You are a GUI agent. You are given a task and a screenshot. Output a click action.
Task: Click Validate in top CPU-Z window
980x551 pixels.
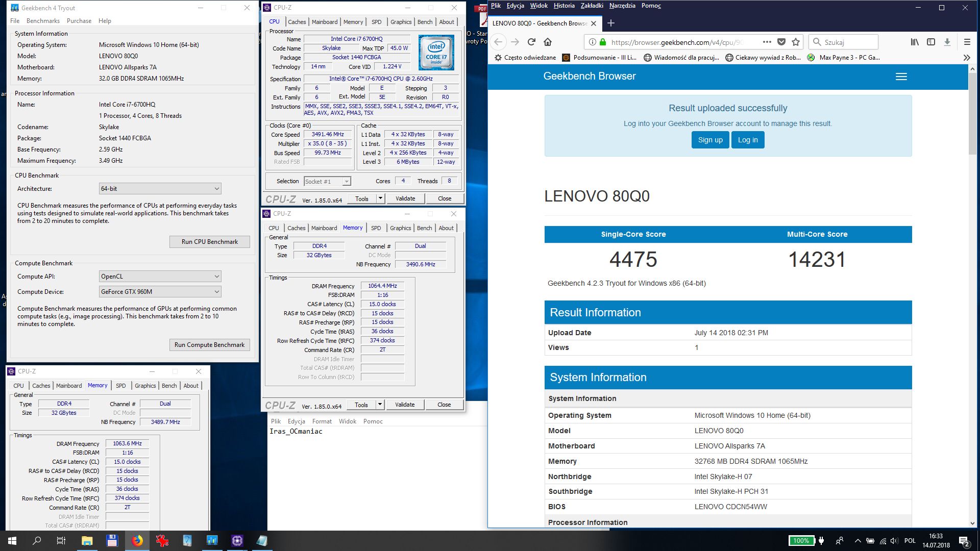pos(405,198)
